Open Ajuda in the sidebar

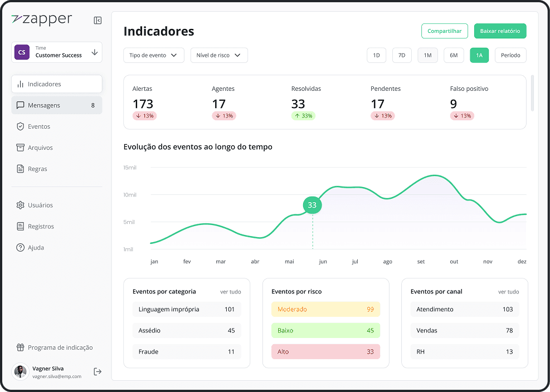click(57, 248)
